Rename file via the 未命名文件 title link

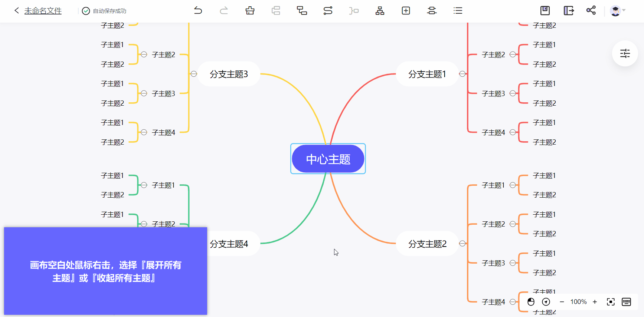click(43, 11)
